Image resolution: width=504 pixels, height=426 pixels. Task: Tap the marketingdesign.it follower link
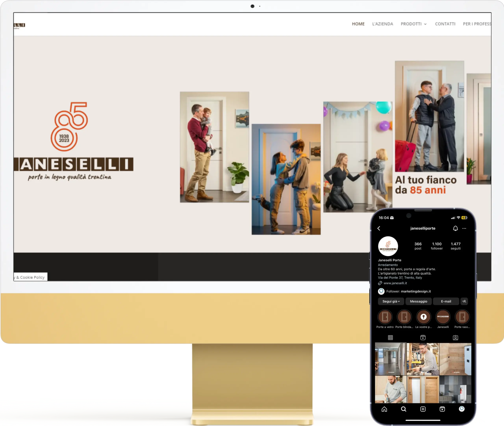[416, 291]
